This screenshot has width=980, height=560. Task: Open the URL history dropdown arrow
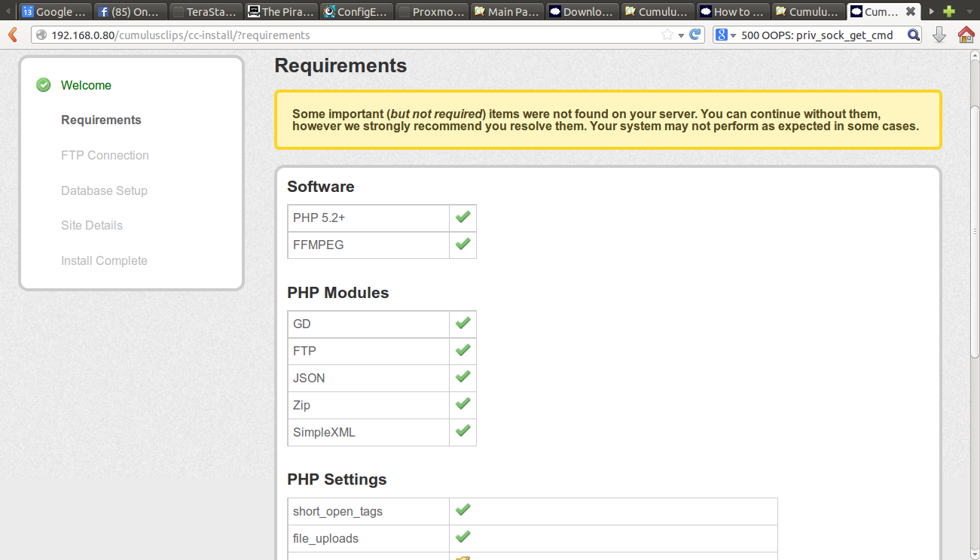coord(681,35)
